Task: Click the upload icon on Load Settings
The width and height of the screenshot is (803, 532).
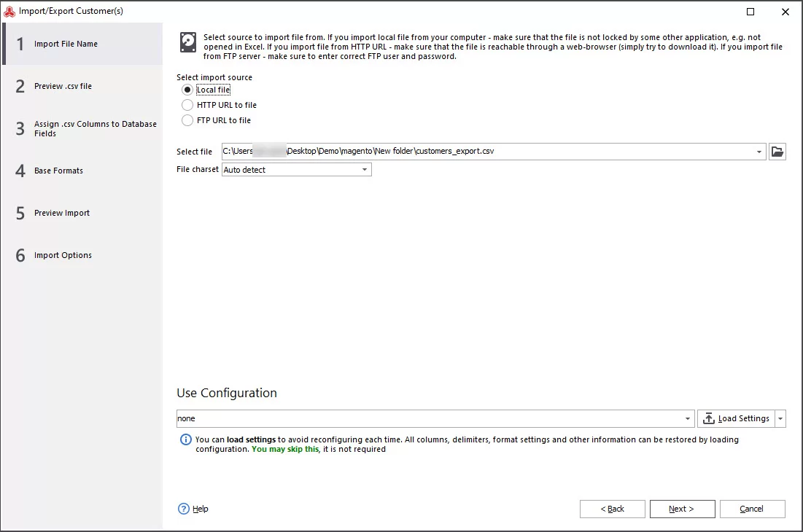Action: 709,418
